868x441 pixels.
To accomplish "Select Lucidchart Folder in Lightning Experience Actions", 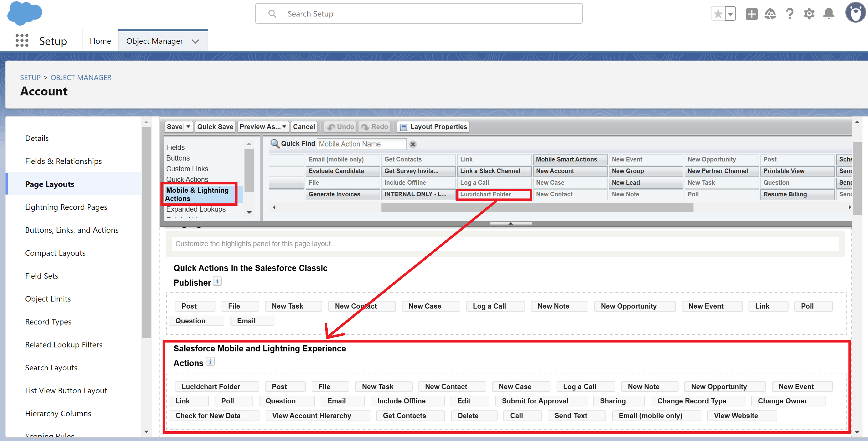I will [217, 386].
